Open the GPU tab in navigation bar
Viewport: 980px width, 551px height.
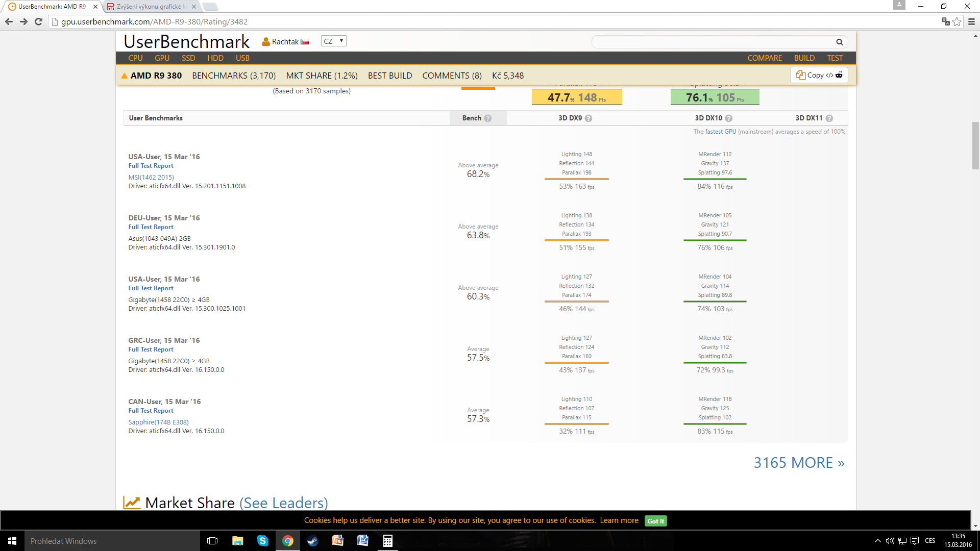pos(162,58)
